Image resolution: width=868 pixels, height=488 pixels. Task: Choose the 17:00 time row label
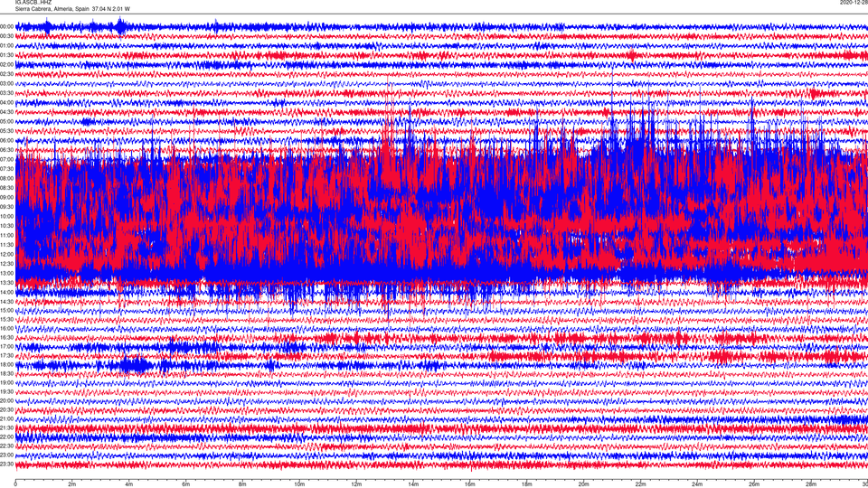tap(7, 346)
